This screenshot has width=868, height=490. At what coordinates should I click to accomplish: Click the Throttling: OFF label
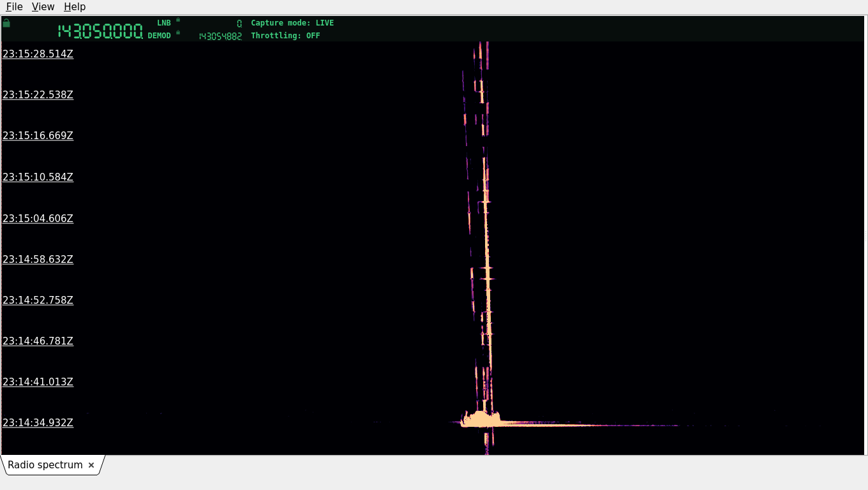[285, 36]
